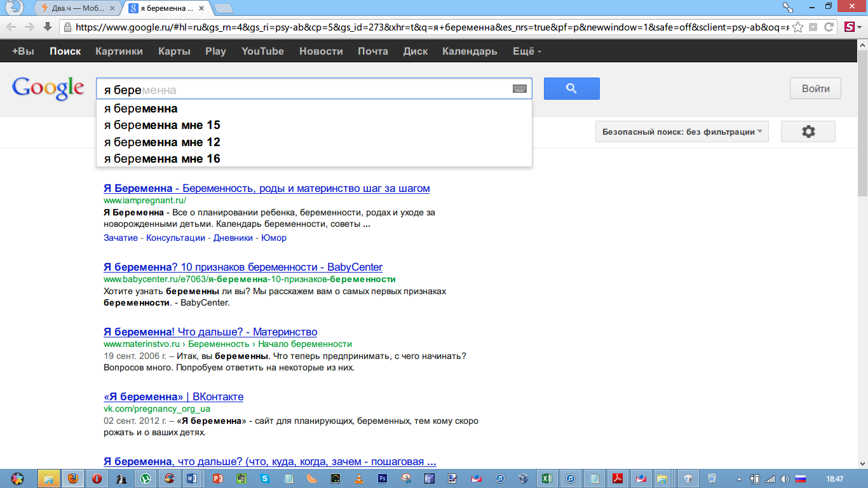Select suggestion "я беременна мне 15"

click(x=314, y=125)
